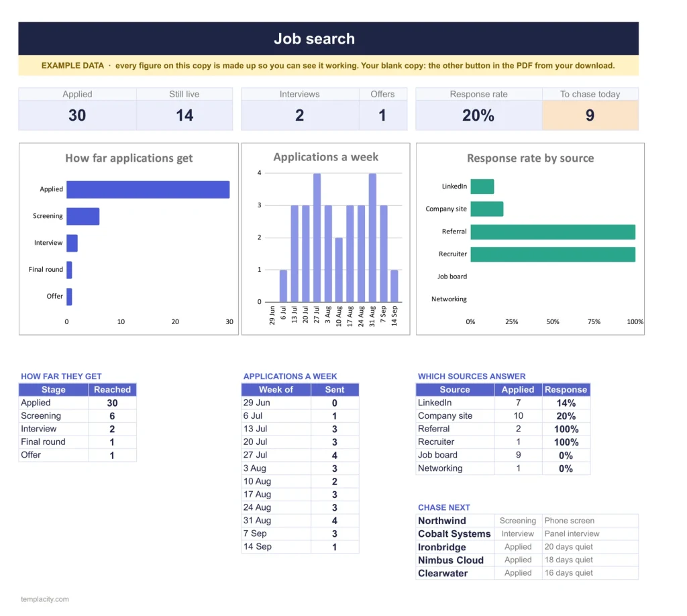Select the 100% response for Referral
The width and height of the screenshot is (687, 616).
coord(566,429)
